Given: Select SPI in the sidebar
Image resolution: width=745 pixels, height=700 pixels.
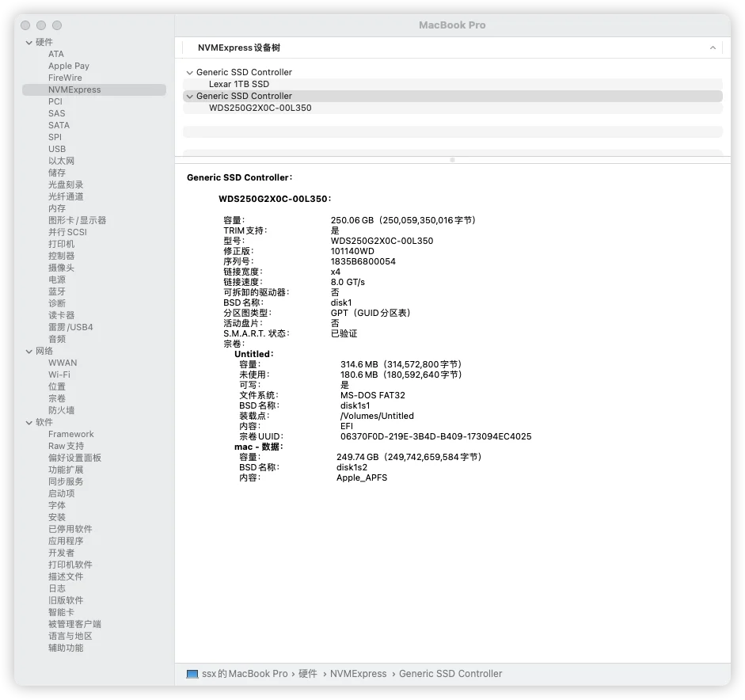Looking at the screenshot, I should [x=55, y=137].
